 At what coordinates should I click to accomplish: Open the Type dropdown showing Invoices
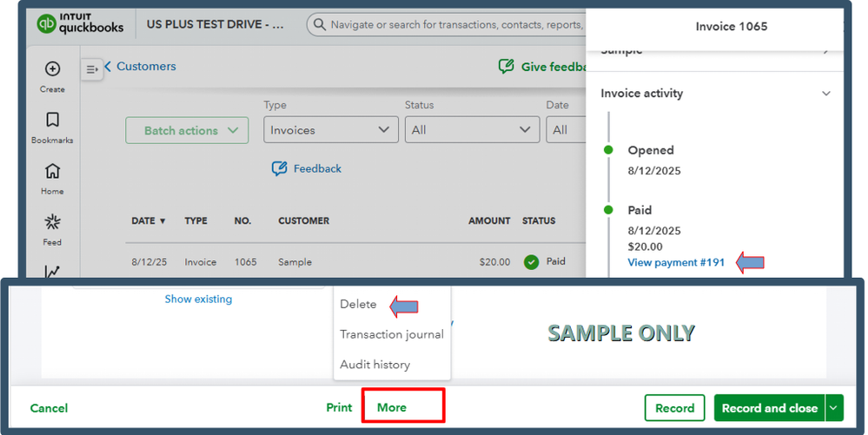[x=331, y=129]
